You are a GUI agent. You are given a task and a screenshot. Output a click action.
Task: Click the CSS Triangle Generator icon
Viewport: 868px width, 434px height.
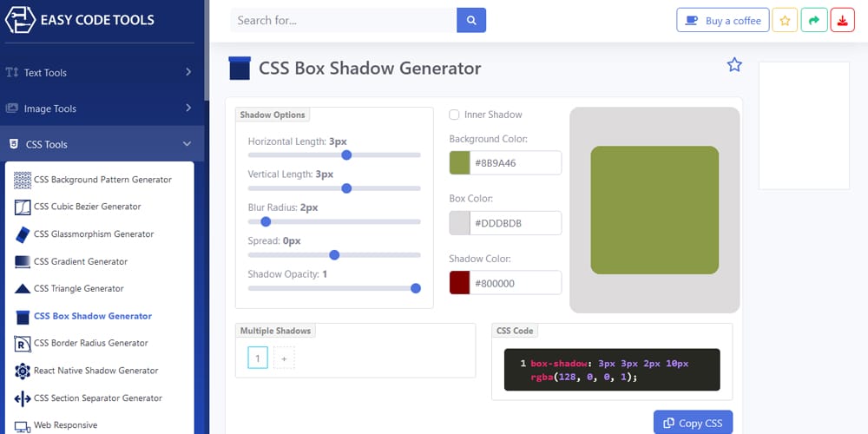pyautogui.click(x=23, y=288)
